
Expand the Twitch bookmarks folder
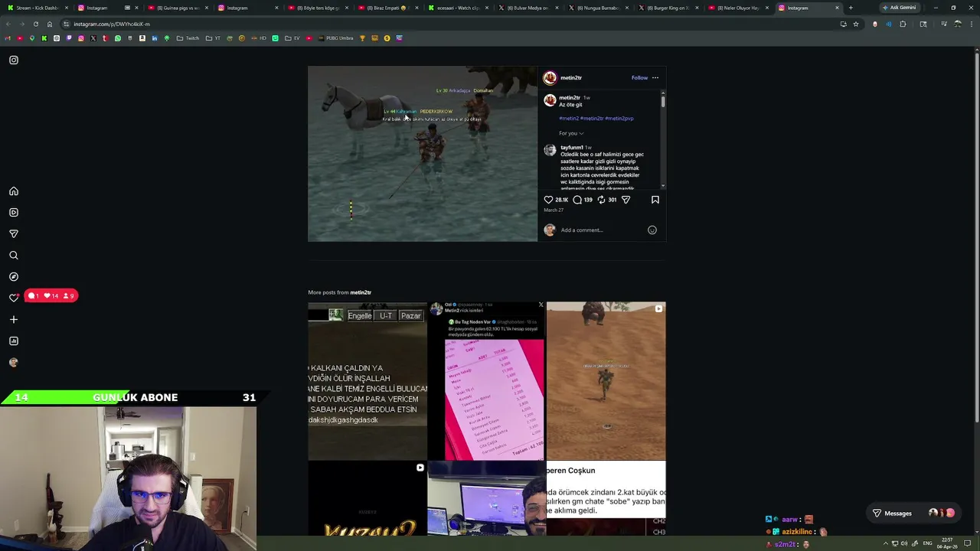(x=188, y=38)
